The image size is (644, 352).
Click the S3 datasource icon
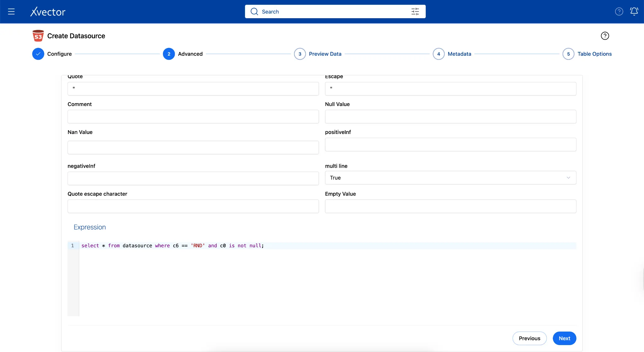point(38,36)
